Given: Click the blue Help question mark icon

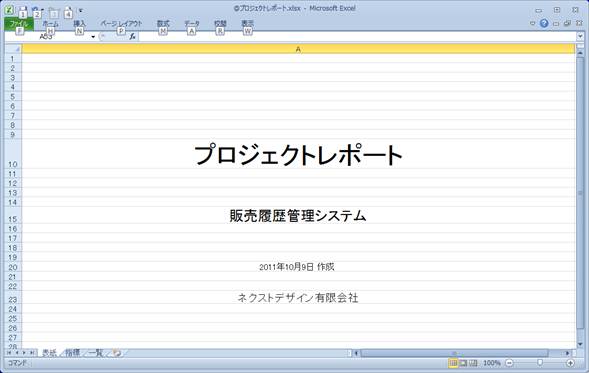Looking at the screenshot, I should 544,23.
